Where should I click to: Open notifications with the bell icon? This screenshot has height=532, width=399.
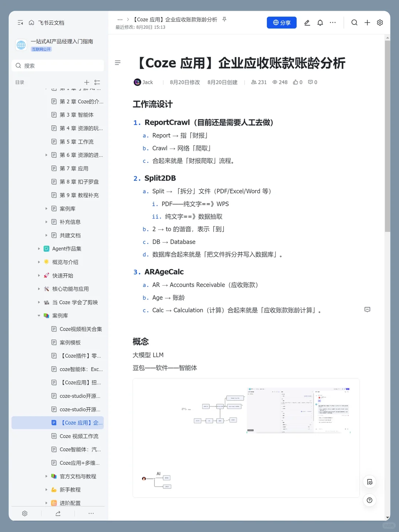click(x=320, y=23)
